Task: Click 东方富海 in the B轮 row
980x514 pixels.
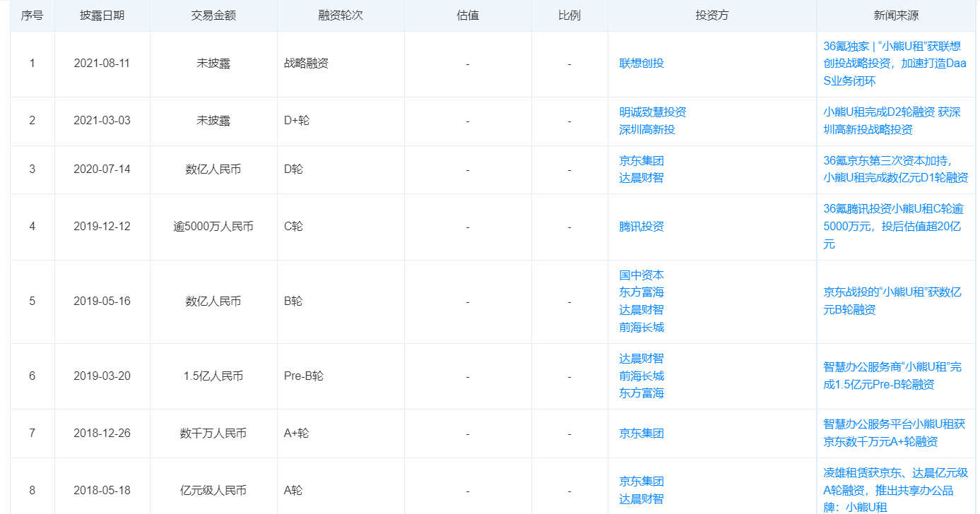Action: point(642,292)
